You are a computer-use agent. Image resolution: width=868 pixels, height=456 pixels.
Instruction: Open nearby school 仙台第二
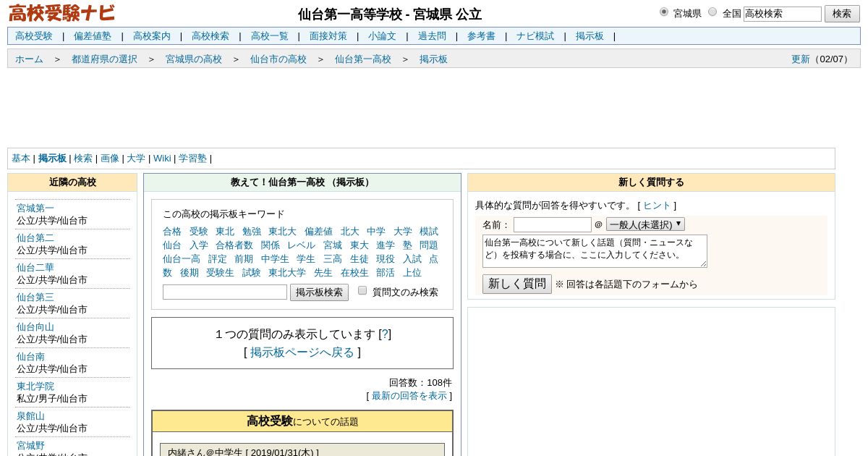pos(35,238)
